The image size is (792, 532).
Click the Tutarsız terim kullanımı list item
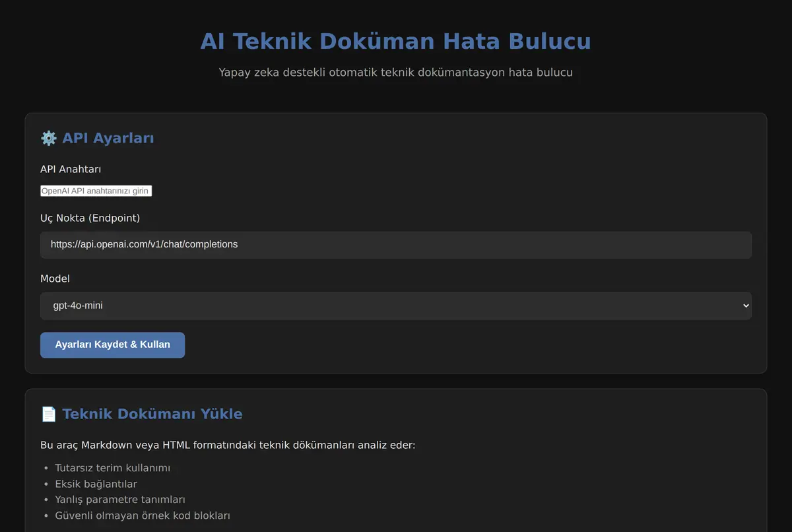pos(113,468)
